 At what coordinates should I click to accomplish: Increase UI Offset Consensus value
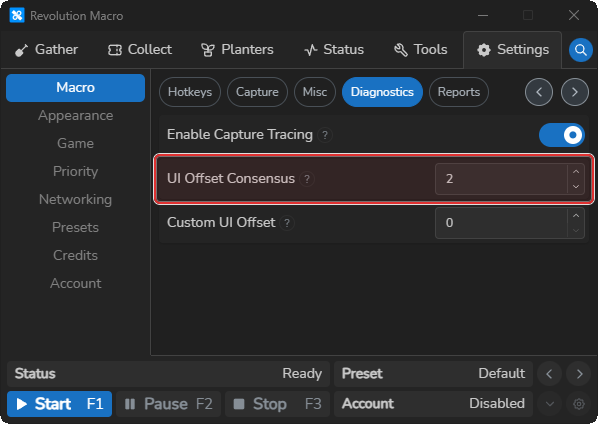(576, 172)
